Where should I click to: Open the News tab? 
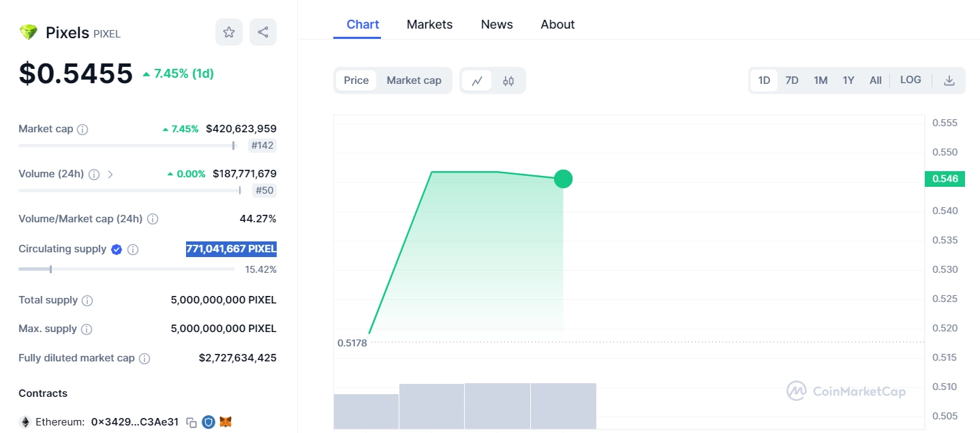tap(496, 24)
